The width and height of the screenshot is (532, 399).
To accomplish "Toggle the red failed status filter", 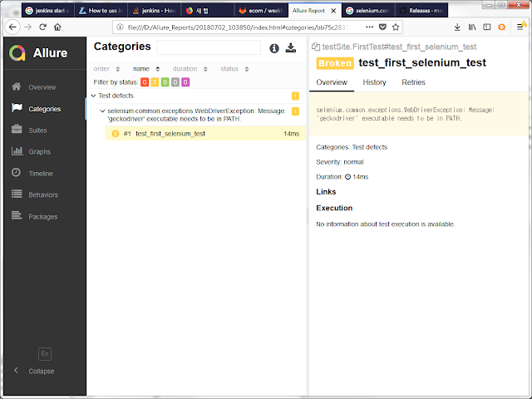I will (x=145, y=82).
